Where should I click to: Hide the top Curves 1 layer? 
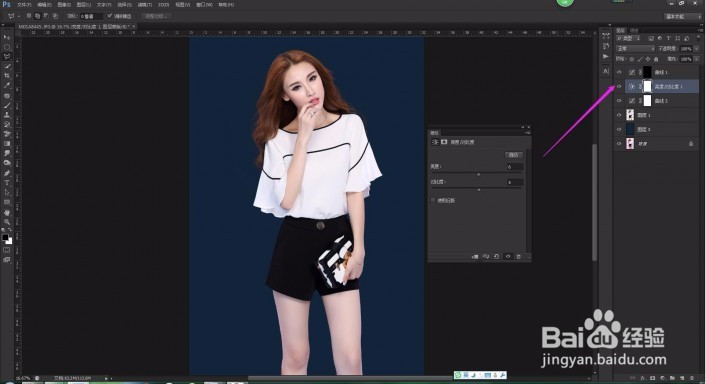coord(619,72)
